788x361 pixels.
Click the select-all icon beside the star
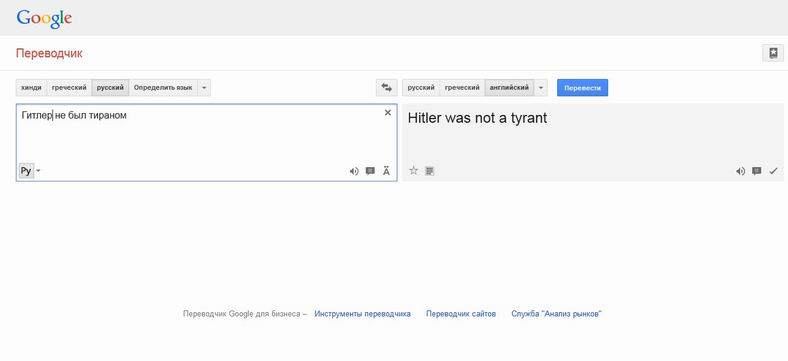click(x=429, y=171)
